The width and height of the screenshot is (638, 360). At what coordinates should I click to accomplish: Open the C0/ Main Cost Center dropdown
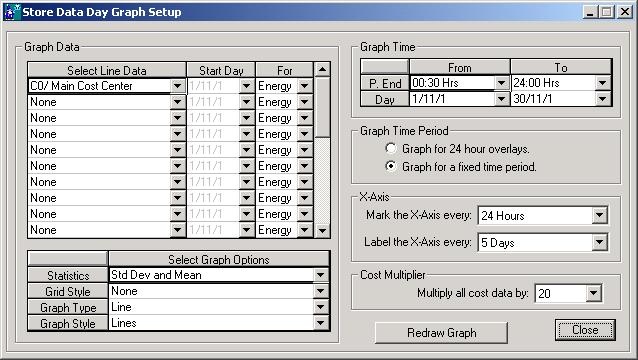point(177,86)
